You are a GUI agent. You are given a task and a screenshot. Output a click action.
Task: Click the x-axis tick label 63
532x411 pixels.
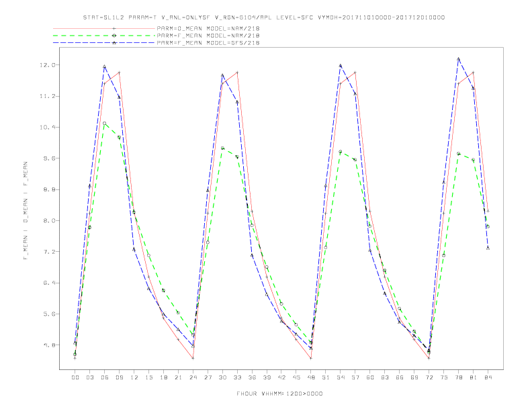coord(385,377)
